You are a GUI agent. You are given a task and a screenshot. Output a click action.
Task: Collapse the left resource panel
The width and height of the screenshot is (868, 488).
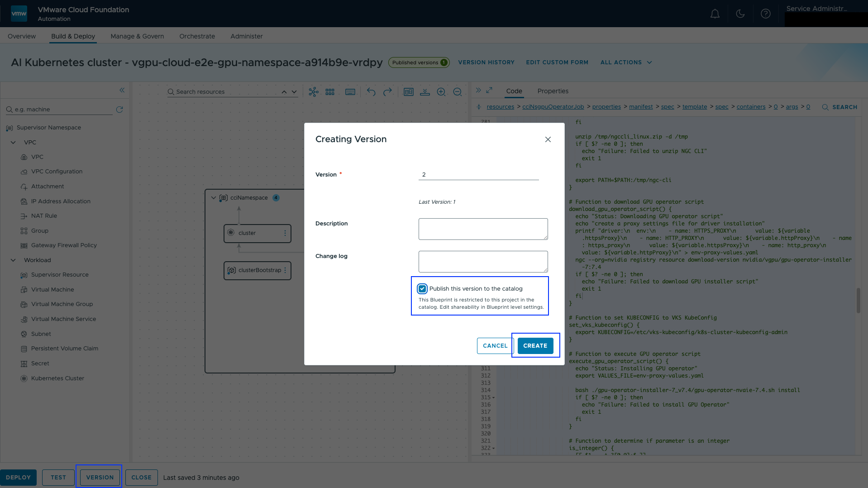click(122, 90)
